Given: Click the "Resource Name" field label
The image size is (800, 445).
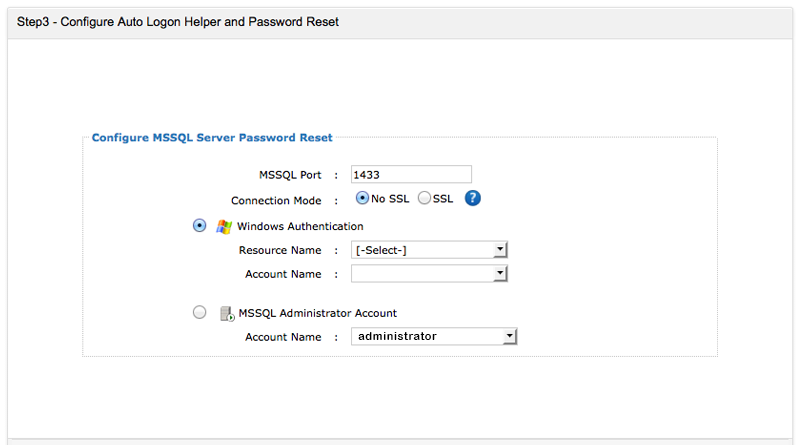Looking at the screenshot, I should 281,250.
